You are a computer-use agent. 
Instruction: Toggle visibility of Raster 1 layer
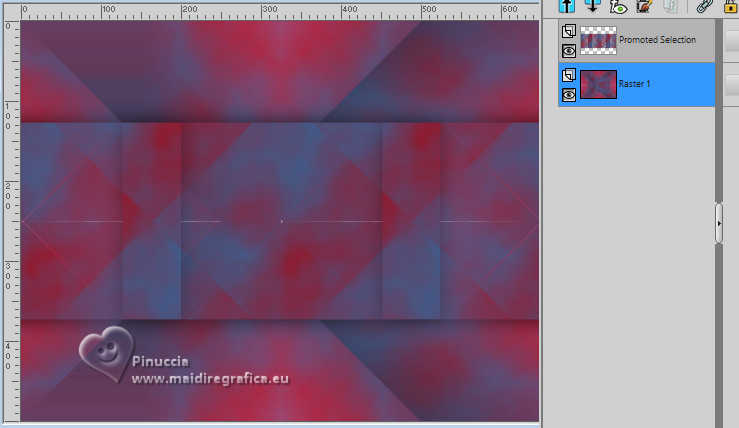[x=569, y=95]
